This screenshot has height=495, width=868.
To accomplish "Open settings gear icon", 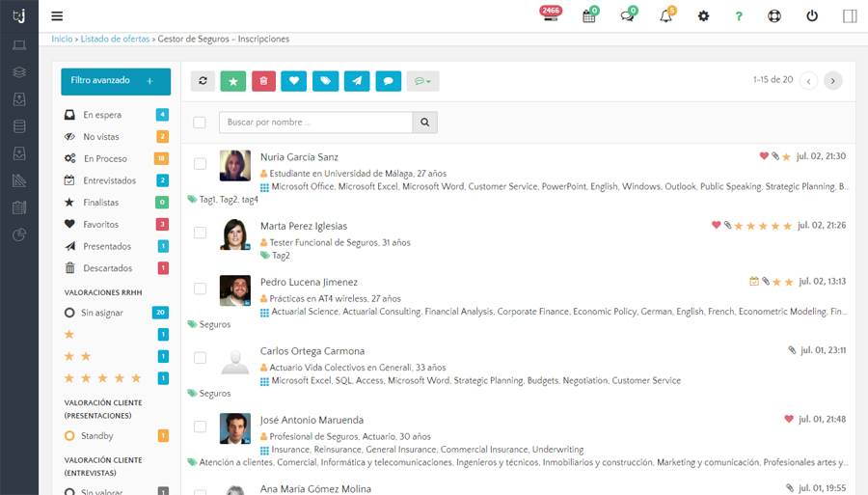I will point(703,16).
